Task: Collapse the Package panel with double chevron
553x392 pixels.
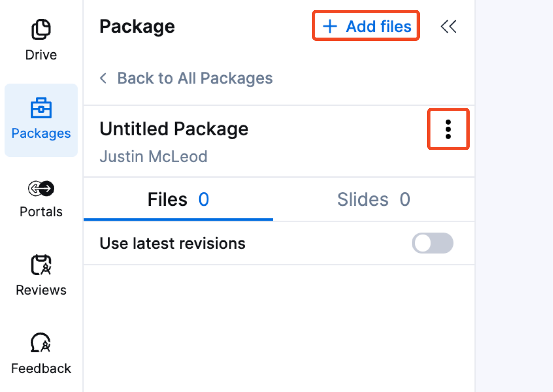Action: (448, 27)
